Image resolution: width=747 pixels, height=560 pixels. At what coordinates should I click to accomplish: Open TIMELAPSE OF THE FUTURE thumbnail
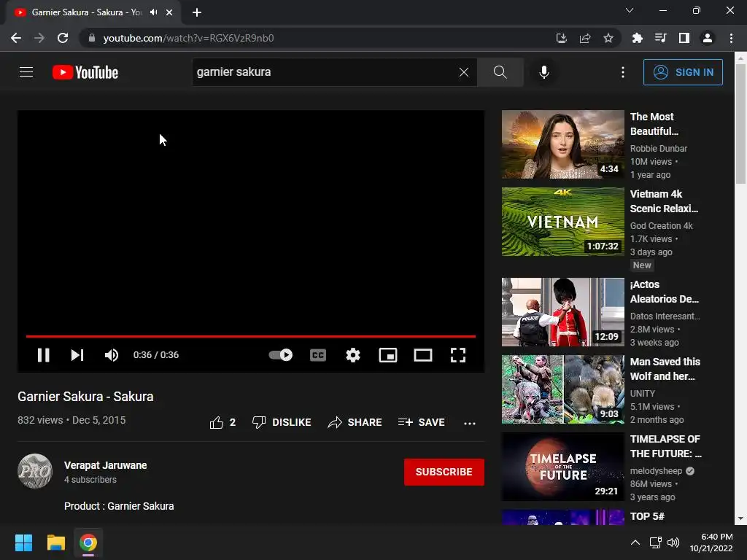[x=562, y=466]
